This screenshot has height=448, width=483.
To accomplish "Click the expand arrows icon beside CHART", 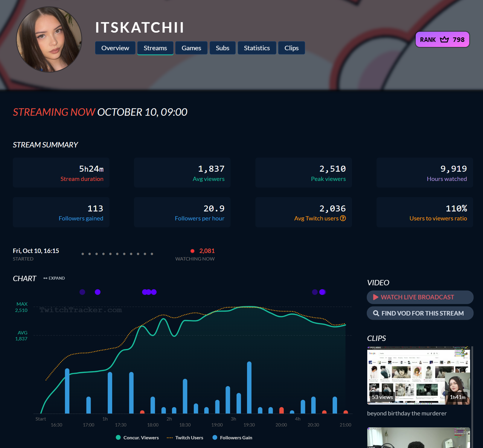I will pyautogui.click(x=45, y=278).
